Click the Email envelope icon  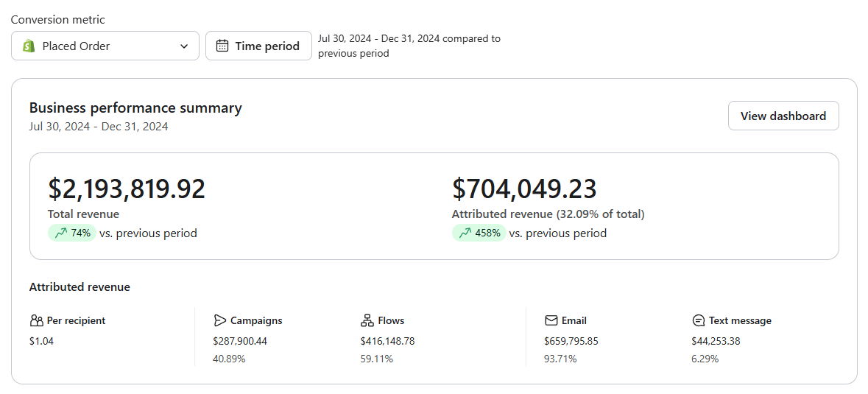point(551,320)
